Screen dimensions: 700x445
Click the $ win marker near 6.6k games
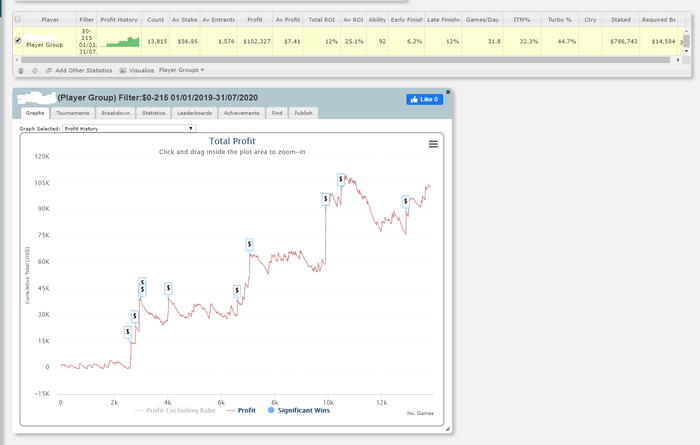pyautogui.click(x=237, y=291)
